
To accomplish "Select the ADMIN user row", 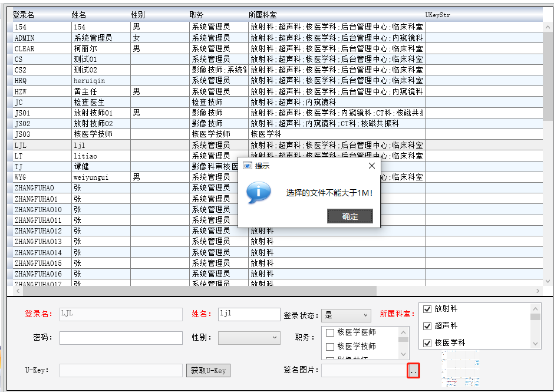I will click(41, 38).
